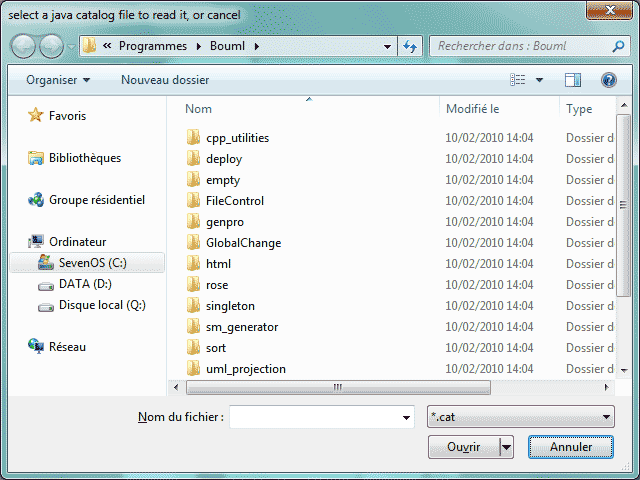
Task: Click the Bouml breadcrumb
Action: coord(227,46)
